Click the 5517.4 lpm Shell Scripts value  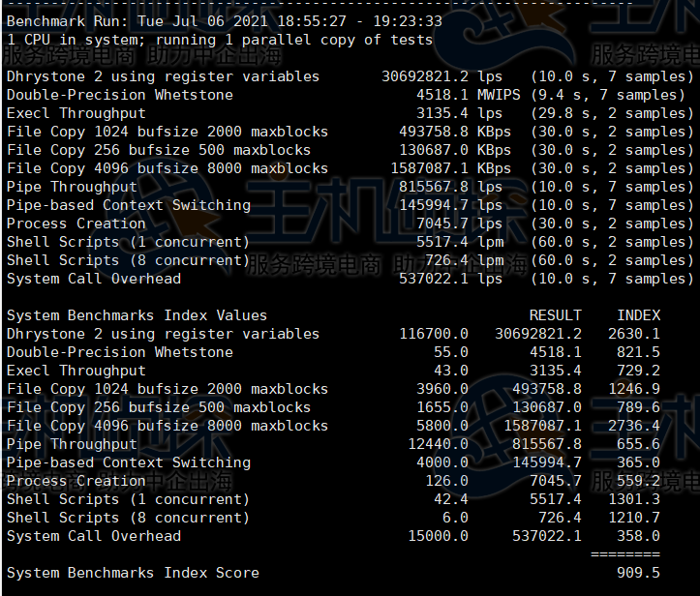coord(442,242)
